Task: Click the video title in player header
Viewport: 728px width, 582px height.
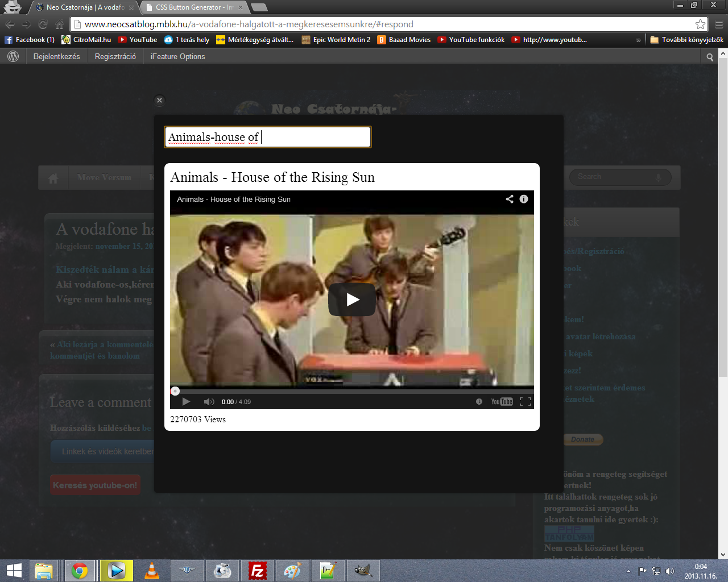Action: (x=234, y=199)
